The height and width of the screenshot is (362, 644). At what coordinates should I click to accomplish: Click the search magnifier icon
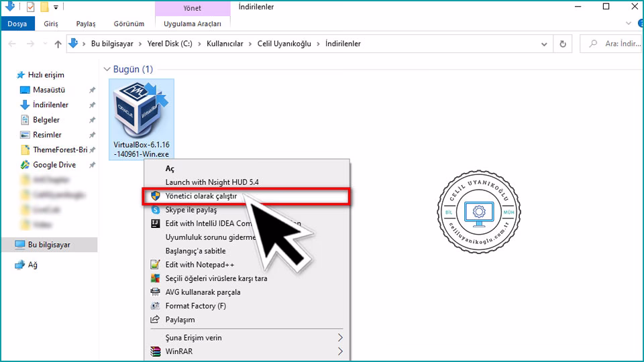point(593,44)
